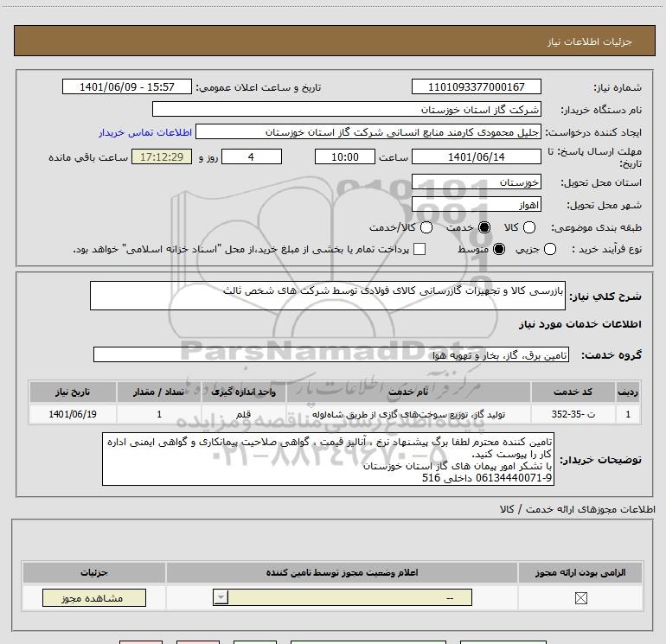Select the خدمت radio button
Viewport: 666px width, 644px height.
(x=484, y=227)
